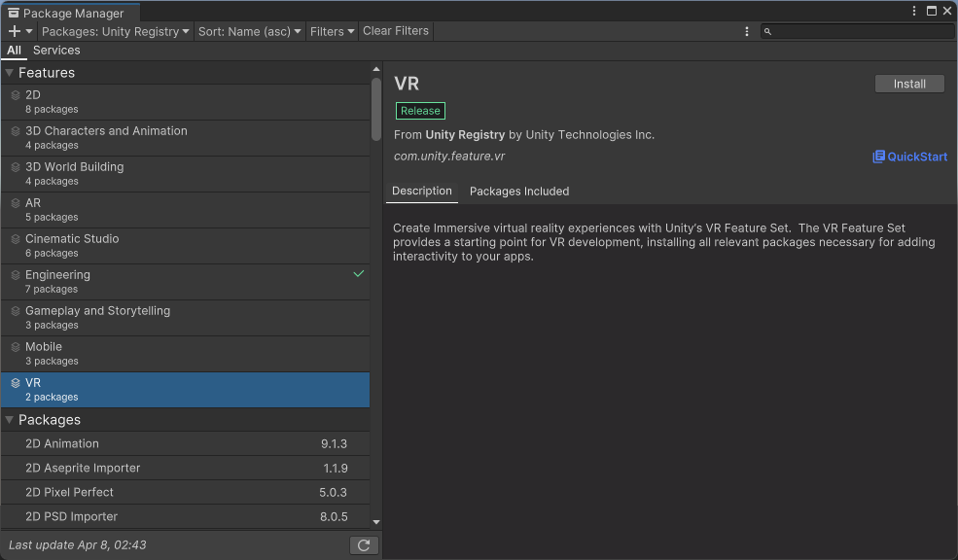Click the 8.0.5 version number
Viewport: 958px width, 560px height.
334,516
